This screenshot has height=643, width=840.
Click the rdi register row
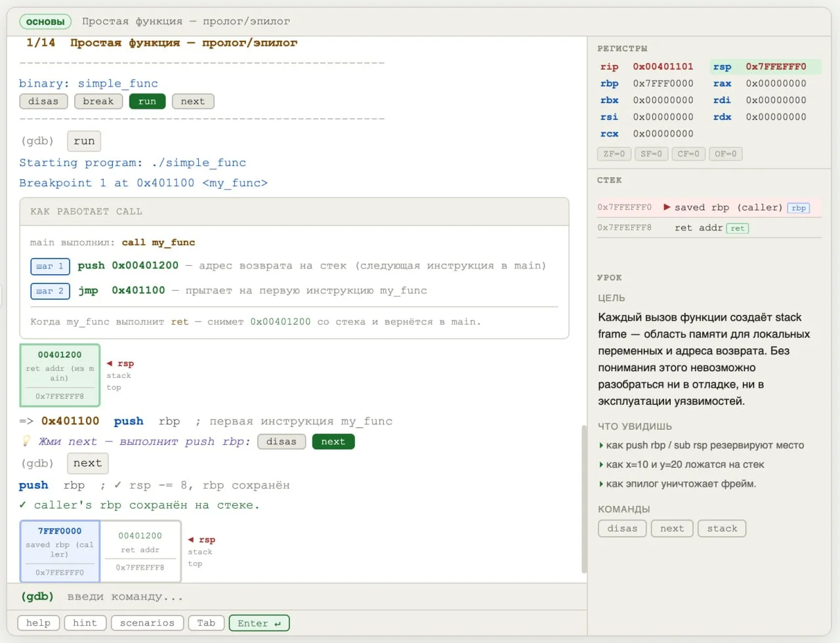[x=765, y=100]
